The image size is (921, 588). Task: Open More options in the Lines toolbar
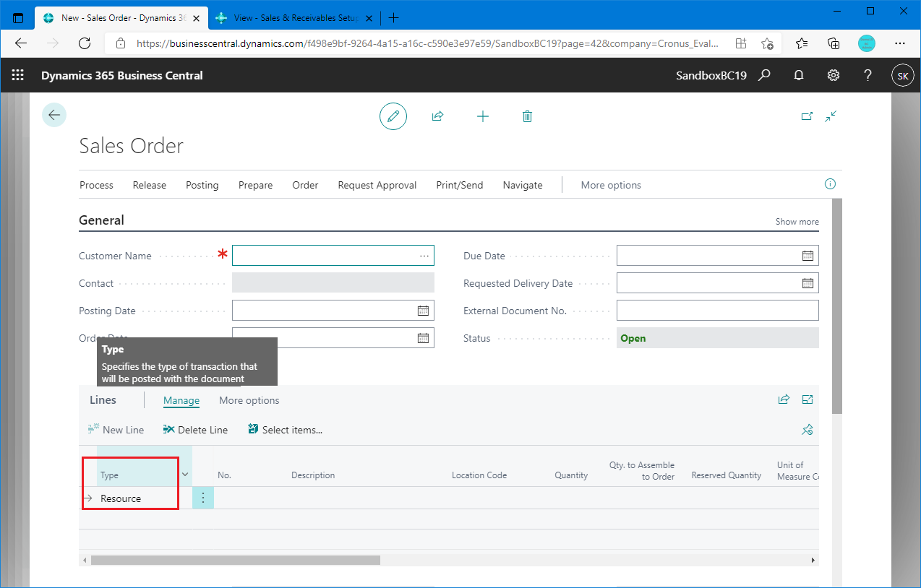click(x=249, y=400)
